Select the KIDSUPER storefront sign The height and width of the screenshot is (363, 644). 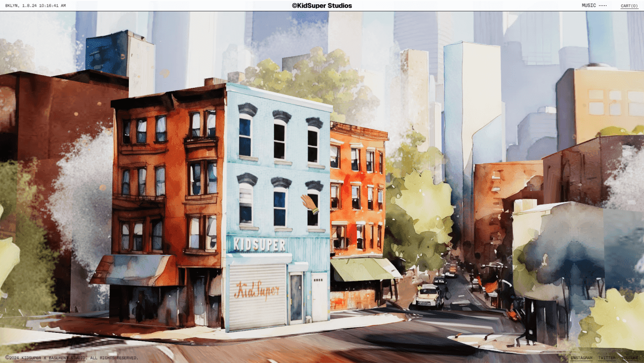tap(259, 245)
